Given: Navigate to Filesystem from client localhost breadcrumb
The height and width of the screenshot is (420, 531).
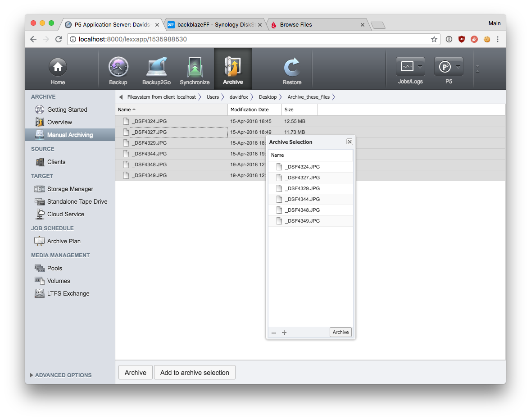Looking at the screenshot, I should pos(162,97).
